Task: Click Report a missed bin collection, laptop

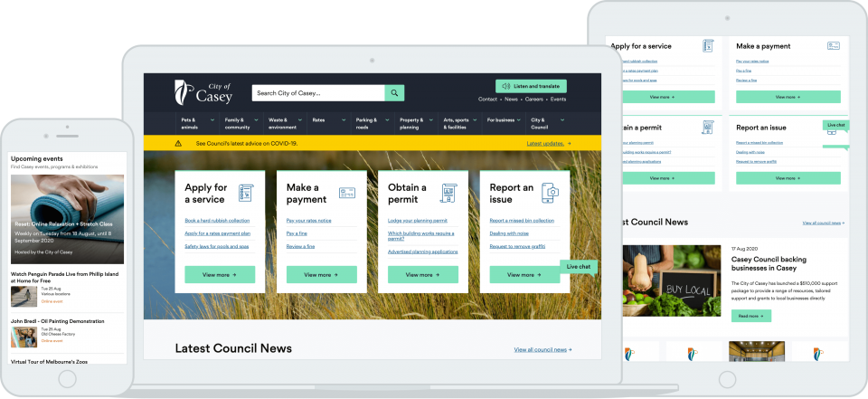Action: (522, 221)
